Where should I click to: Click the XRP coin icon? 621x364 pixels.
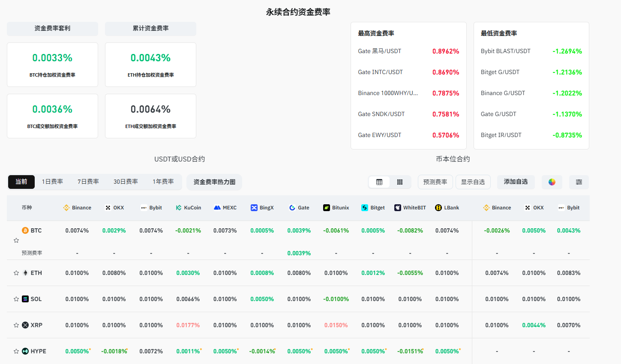(25, 325)
